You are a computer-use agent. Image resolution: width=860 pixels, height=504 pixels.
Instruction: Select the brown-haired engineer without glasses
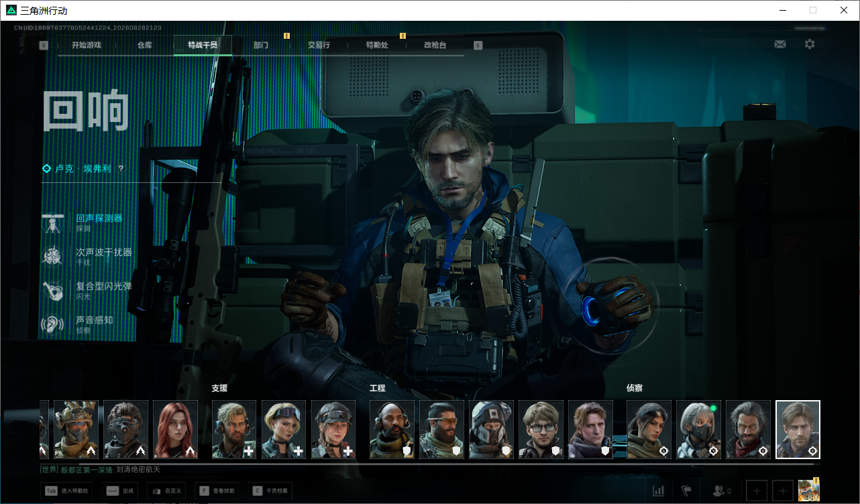point(590,430)
